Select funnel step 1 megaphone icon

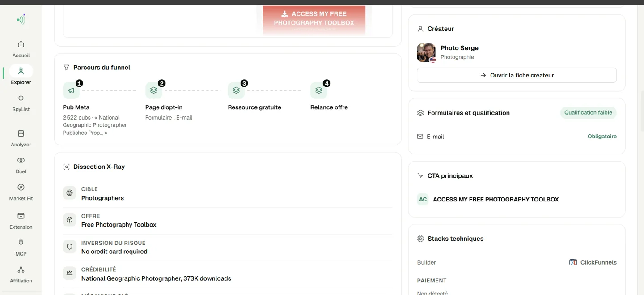click(x=71, y=90)
